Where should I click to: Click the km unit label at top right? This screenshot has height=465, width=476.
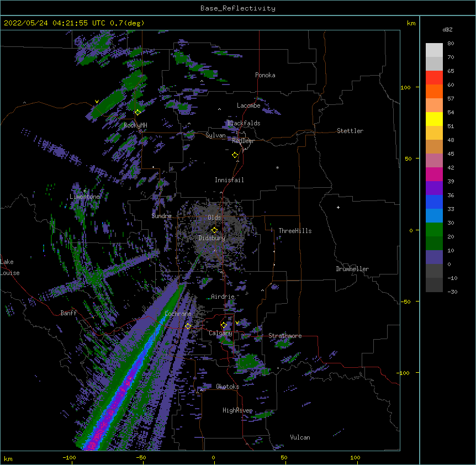point(411,23)
